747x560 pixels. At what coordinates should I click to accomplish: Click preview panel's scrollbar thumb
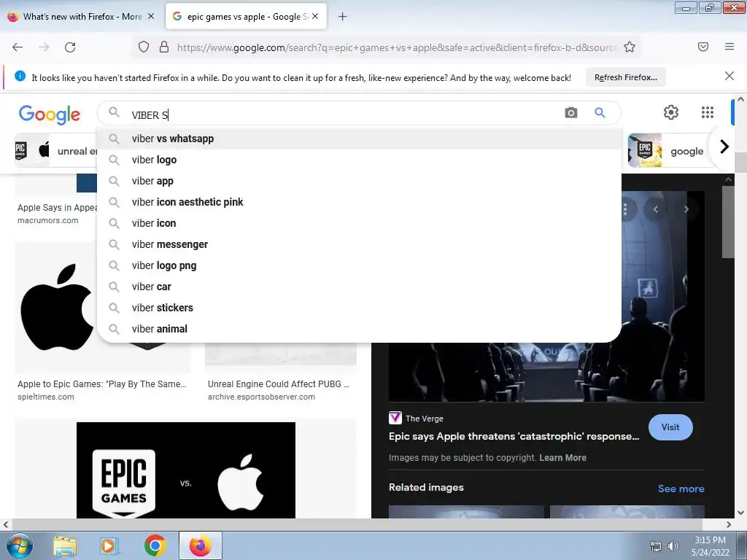click(x=728, y=222)
